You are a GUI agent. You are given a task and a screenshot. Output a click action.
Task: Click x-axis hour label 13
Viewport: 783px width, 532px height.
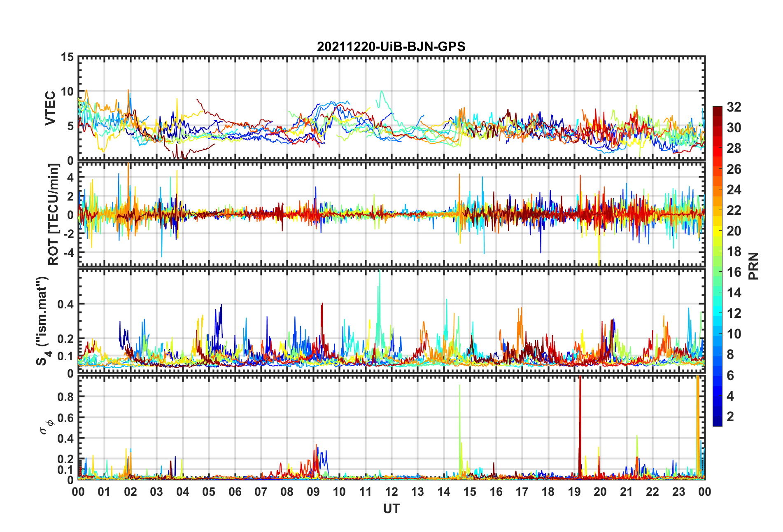point(417,492)
